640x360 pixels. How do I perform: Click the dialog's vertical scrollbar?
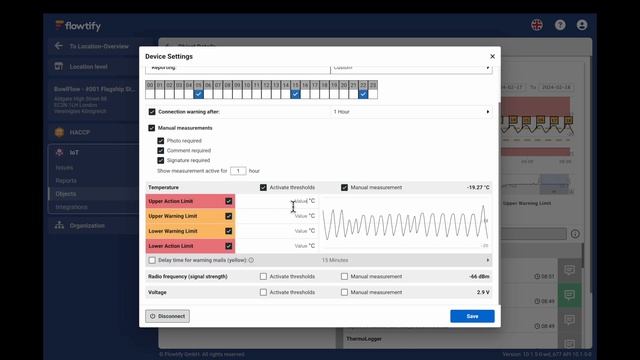point(499,202)
